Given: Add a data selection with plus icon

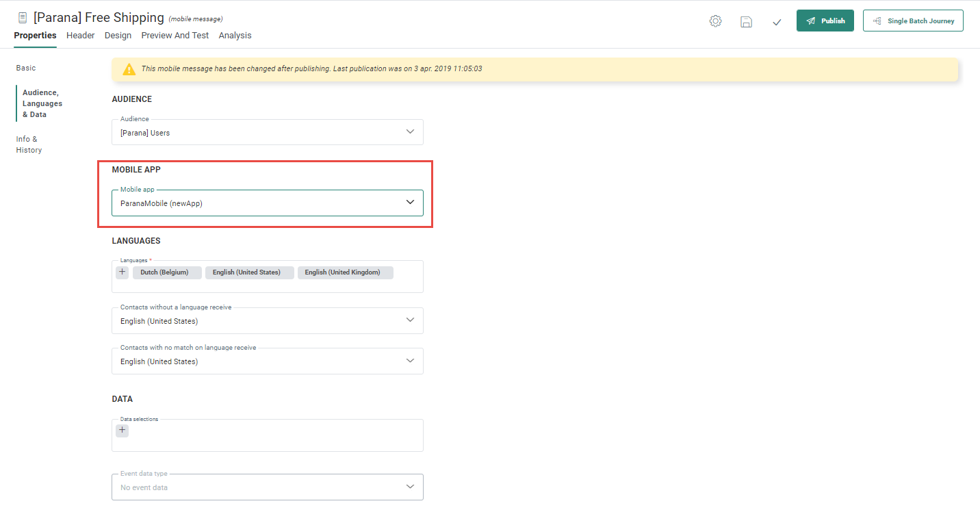Looking at the screenshot, I should pos(122,431).
